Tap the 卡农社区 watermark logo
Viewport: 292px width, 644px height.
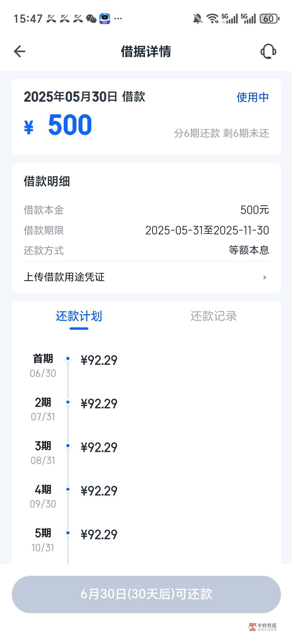pos(263,627)
